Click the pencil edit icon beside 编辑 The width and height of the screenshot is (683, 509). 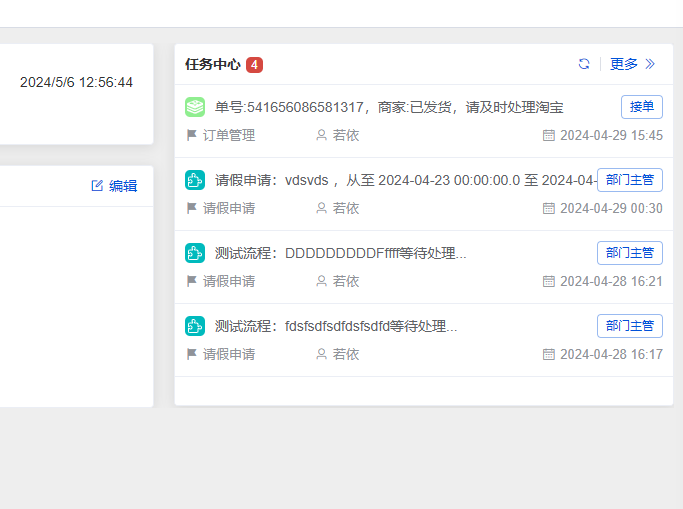point(97,185)
